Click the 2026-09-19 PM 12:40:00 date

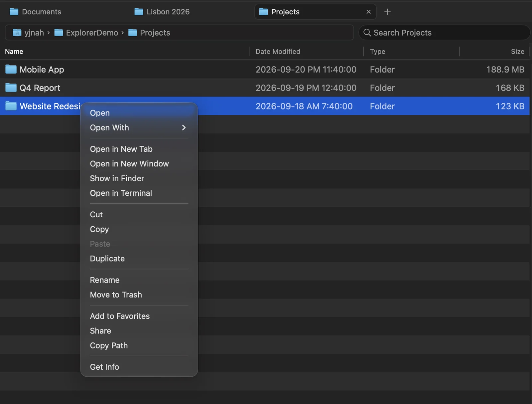click(306, 88)
